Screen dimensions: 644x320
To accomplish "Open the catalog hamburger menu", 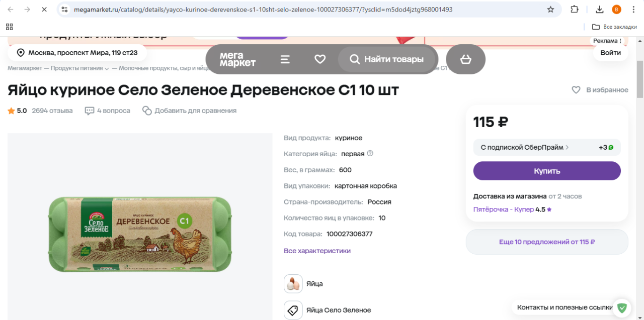I will [x=285, y=59].
